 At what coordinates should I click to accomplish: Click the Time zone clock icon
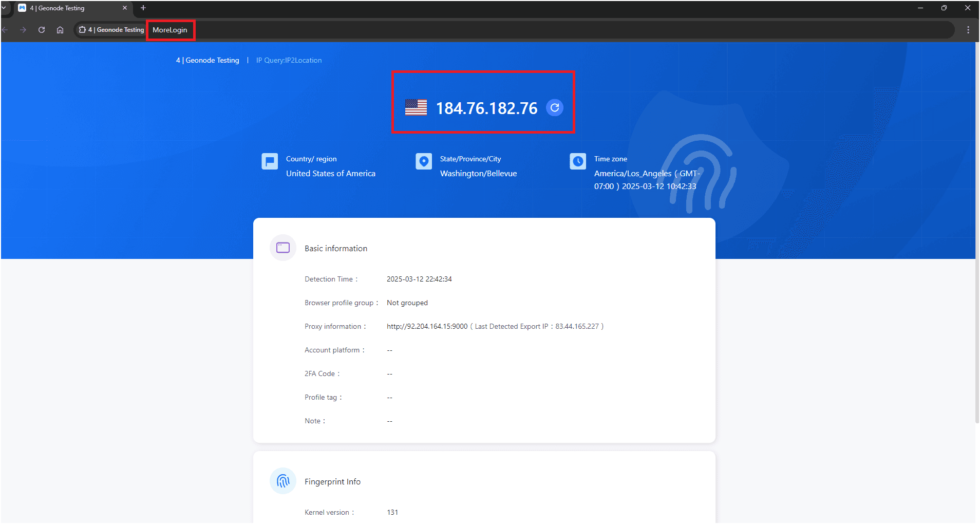[577, 161]
